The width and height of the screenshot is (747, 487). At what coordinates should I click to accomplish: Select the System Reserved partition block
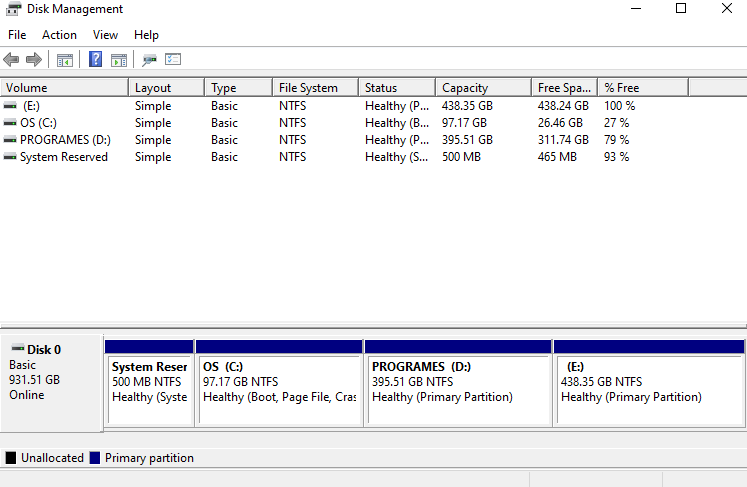(149, 383)
